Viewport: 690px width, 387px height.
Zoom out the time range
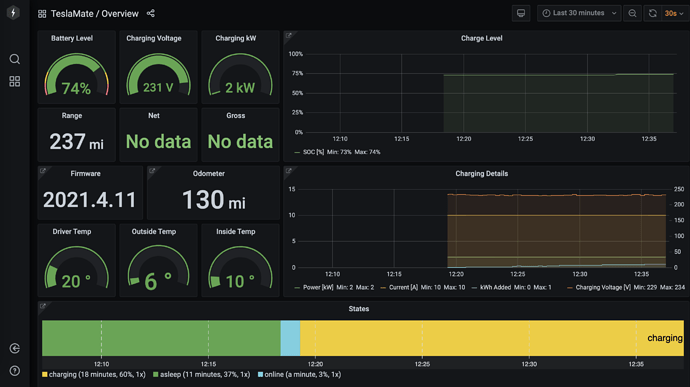tap(632, 13)
